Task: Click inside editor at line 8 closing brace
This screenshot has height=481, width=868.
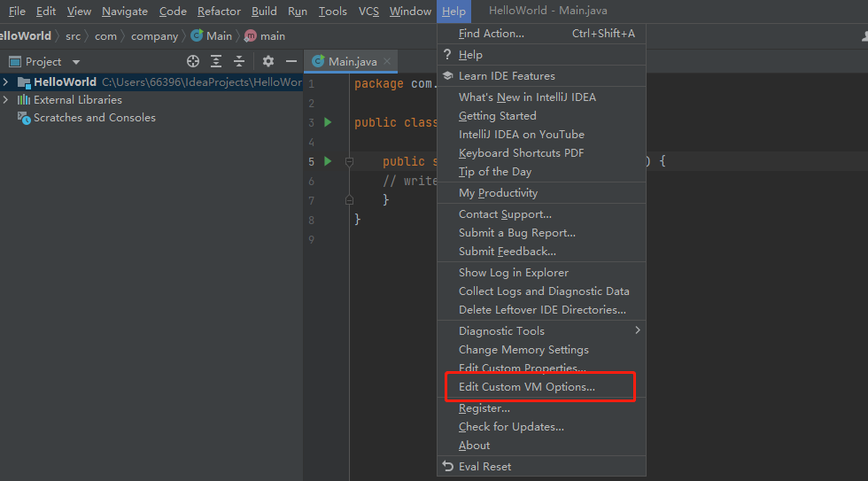Action: coord(358,219)
